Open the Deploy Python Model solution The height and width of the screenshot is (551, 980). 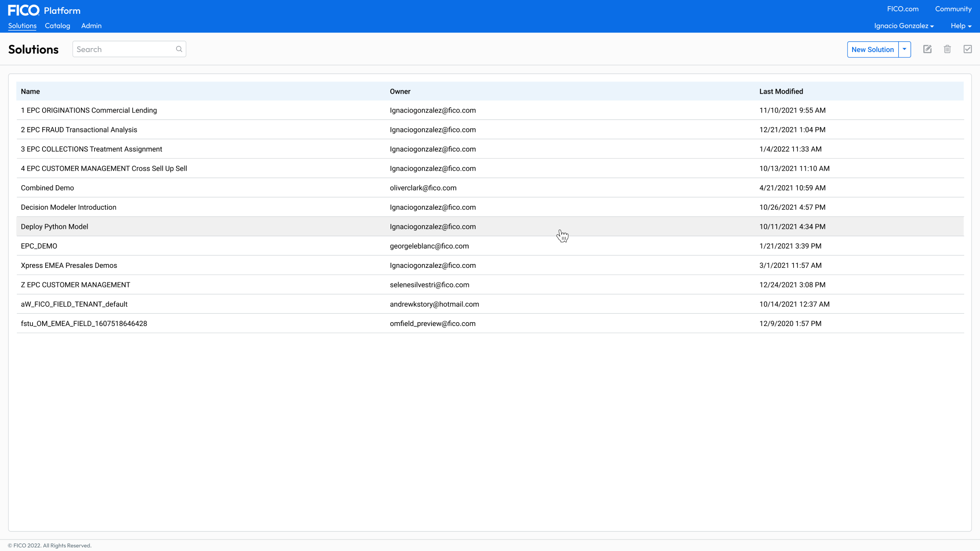click(x=54, y=227)
